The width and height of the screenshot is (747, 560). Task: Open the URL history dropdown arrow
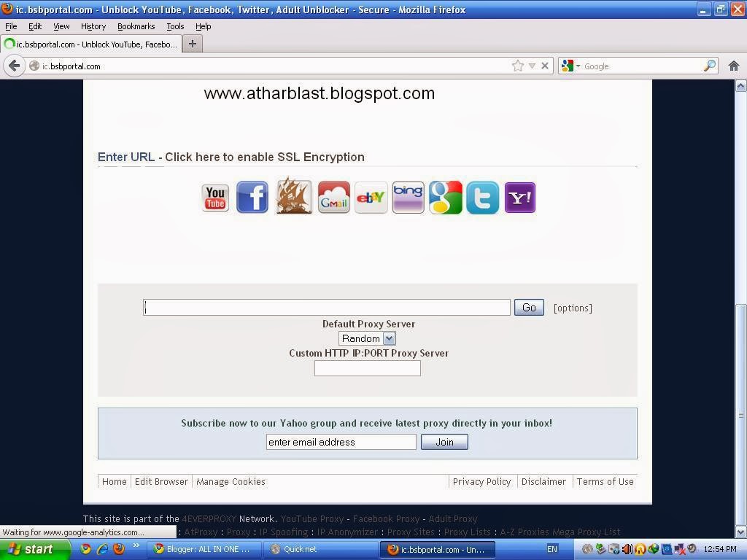click(x=532, y=66)
